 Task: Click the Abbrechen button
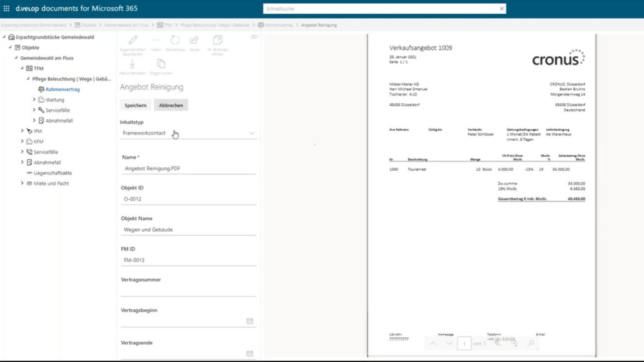171,105
